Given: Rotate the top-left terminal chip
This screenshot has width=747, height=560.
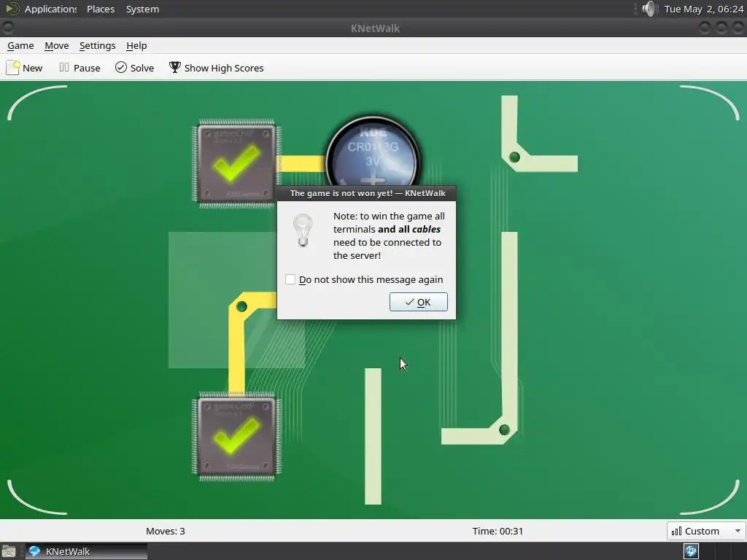Looking at the screenshot, I should (237, 164).
